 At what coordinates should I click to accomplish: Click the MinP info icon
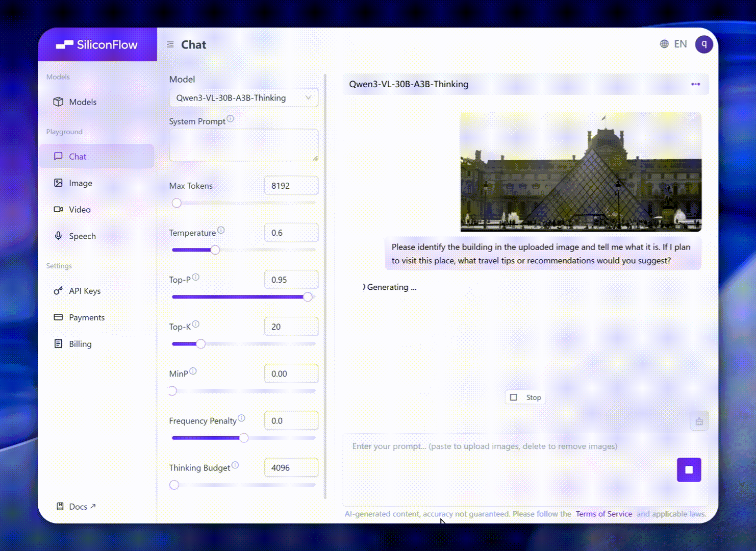[x=193, y=371]
